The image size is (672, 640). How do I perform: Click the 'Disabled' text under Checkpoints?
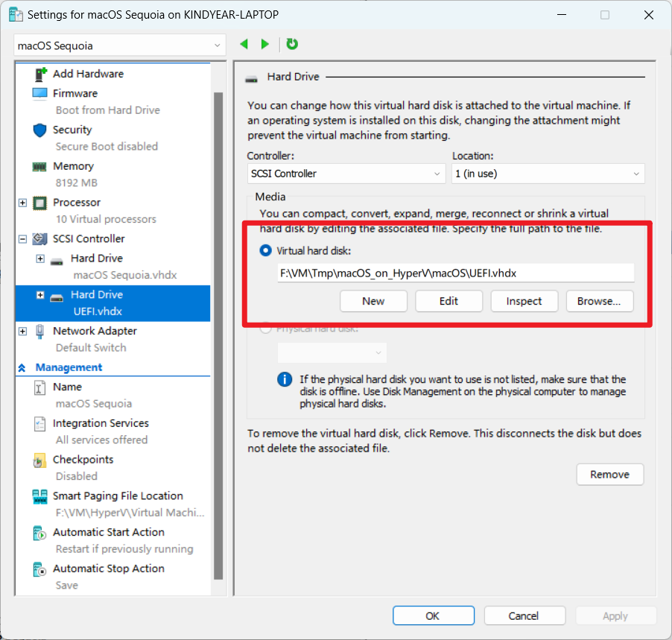click(77, 476)
